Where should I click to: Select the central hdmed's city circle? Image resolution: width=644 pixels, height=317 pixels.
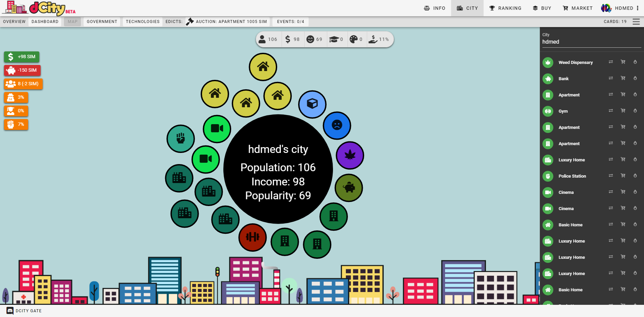pos(278,169)
